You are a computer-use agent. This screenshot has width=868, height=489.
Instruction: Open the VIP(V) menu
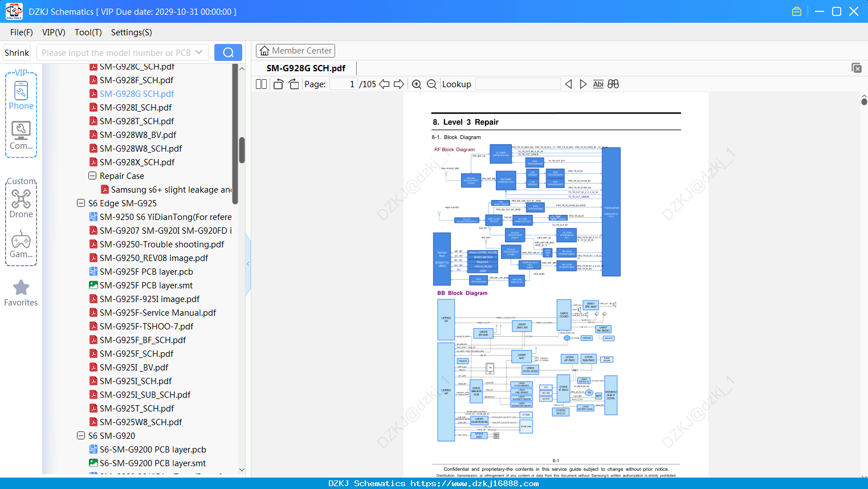[54, 32]
